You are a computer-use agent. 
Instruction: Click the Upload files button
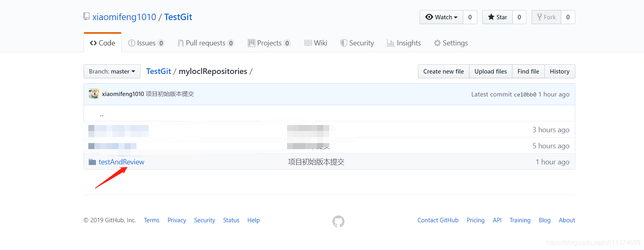click(x=491, y=71)
